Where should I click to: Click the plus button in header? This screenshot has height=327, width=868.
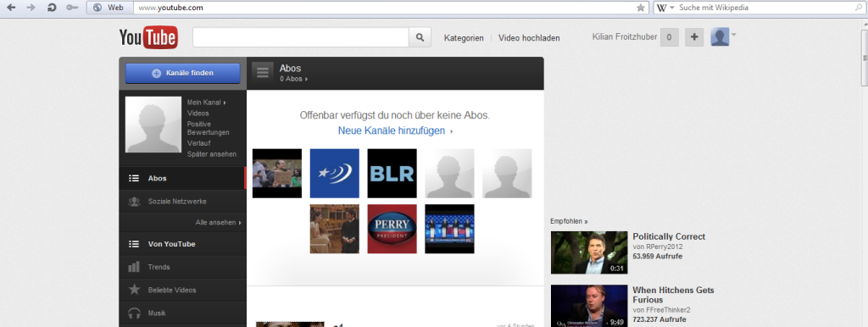coord(694,37)
